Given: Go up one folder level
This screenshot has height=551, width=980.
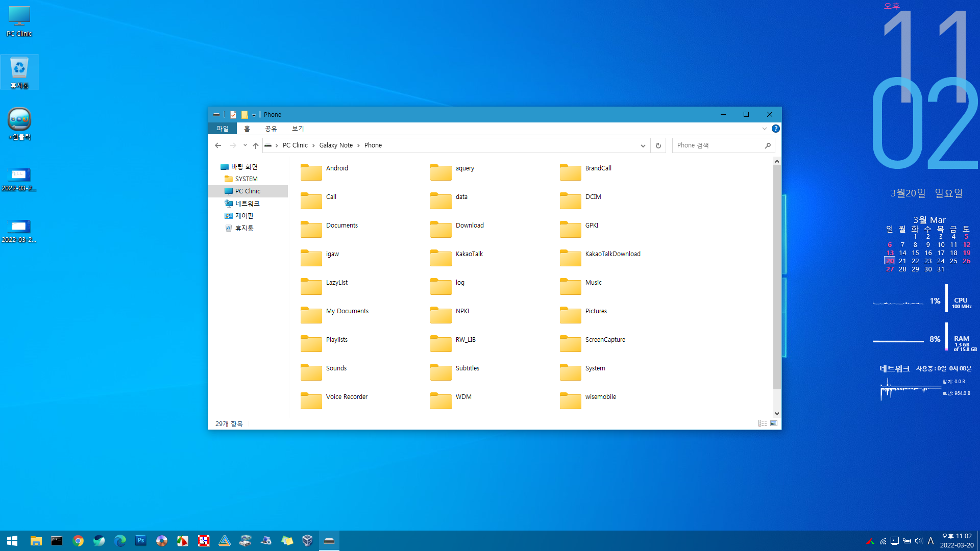Looking at the screenshot, I should tap(256, 145).
